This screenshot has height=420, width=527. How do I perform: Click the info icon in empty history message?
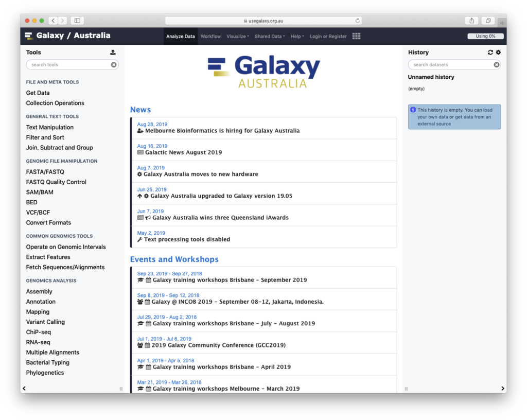[x=413, y=110]
